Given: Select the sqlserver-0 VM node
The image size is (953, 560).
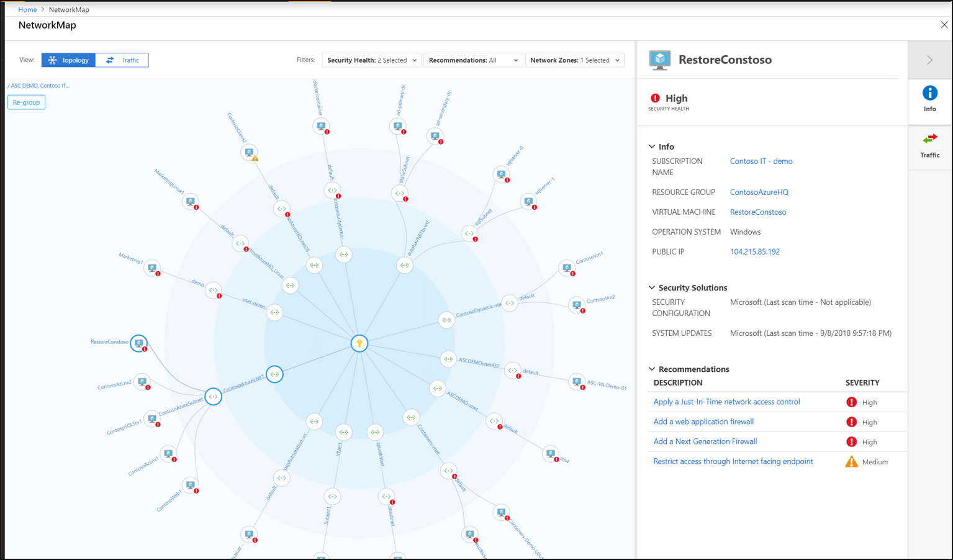Looking at the screenshot, I should click(x=502, y=175).
